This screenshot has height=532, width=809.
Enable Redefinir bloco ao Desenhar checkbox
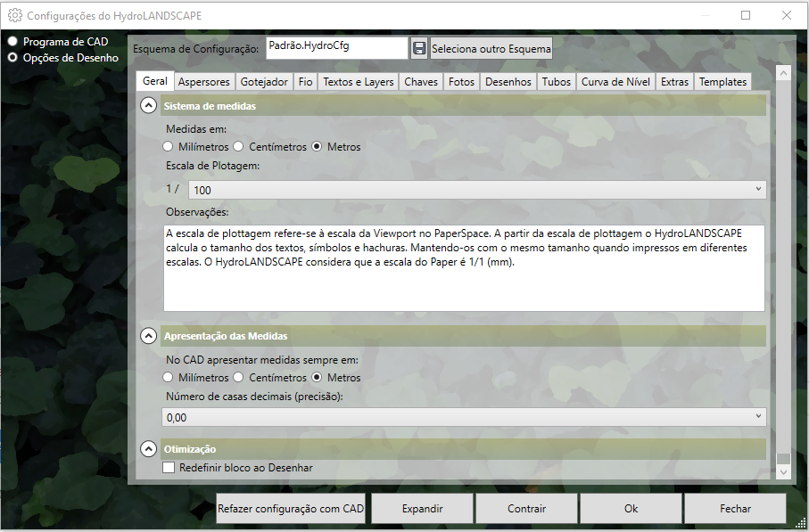tap(169, 468)
